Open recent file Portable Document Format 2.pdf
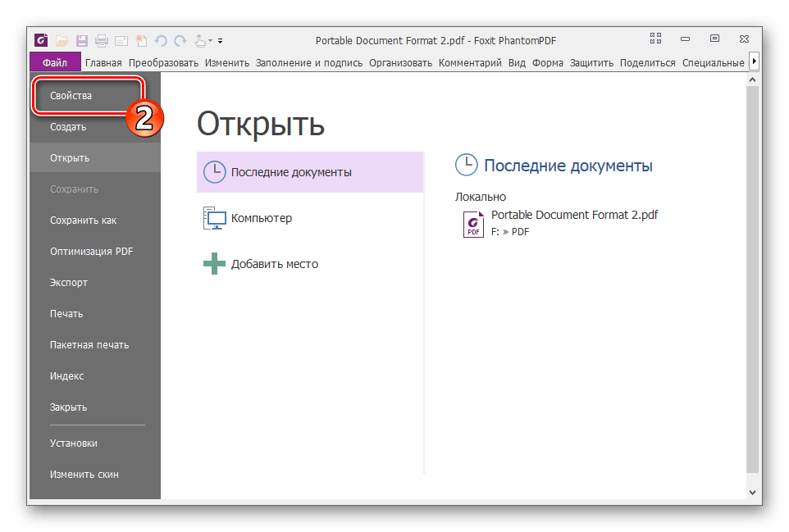 coord(573,216)
